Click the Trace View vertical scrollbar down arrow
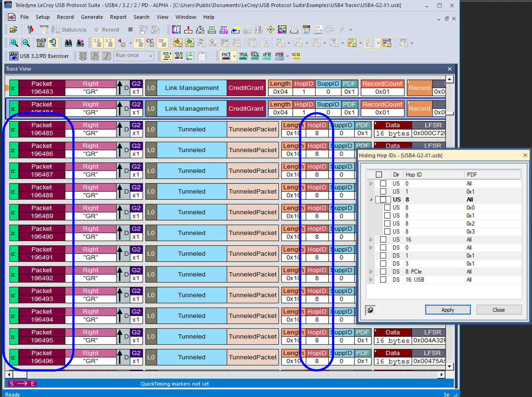Image resolution: width=532 pixels, height=397 pixels. 450,366
